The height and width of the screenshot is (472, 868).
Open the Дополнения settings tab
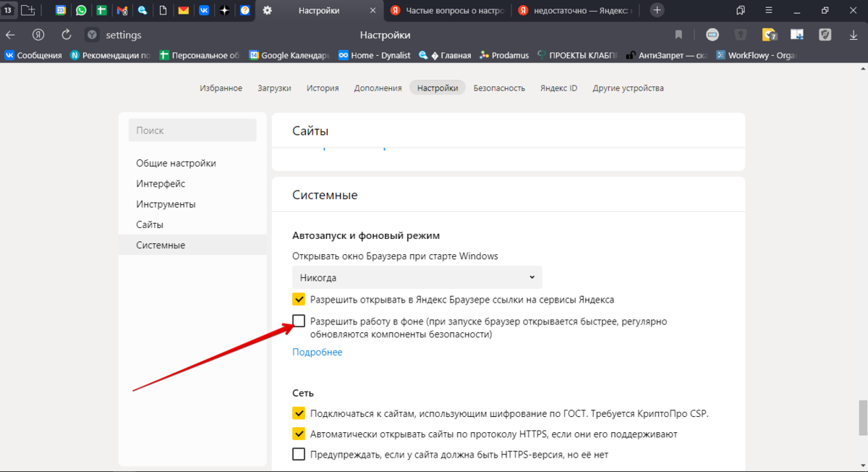[378, 88]
